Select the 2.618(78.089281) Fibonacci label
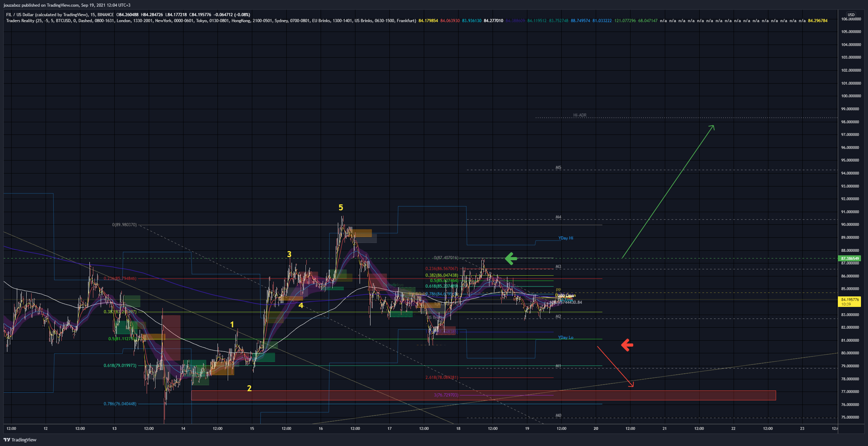Viewport: 868px width, 446px height. point(442,378)
